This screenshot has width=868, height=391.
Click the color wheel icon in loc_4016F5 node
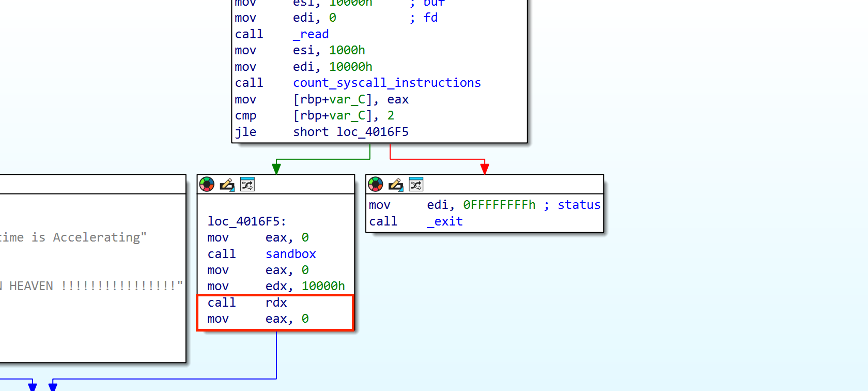[207, 184]
